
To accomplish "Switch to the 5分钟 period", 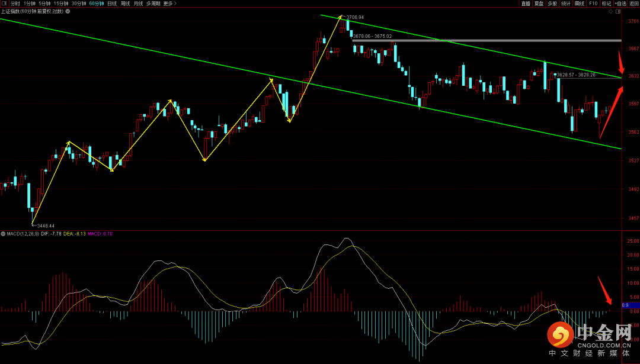I will pos(45,4).
